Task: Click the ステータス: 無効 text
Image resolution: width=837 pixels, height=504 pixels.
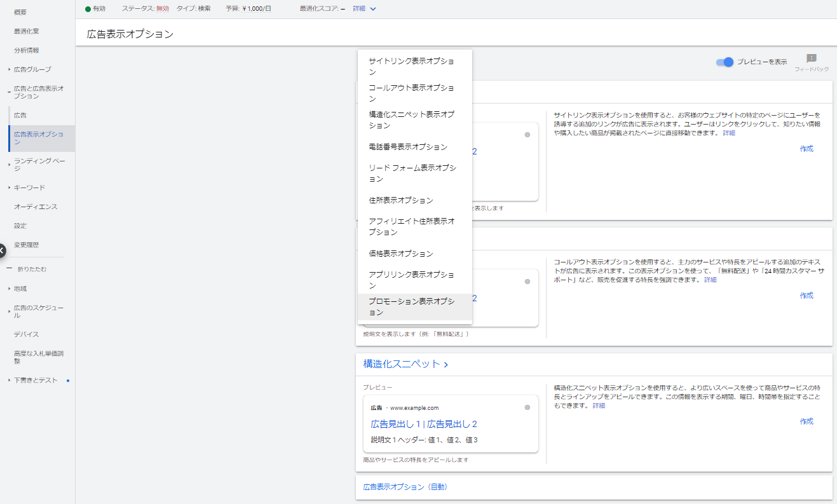Action: 146,9
